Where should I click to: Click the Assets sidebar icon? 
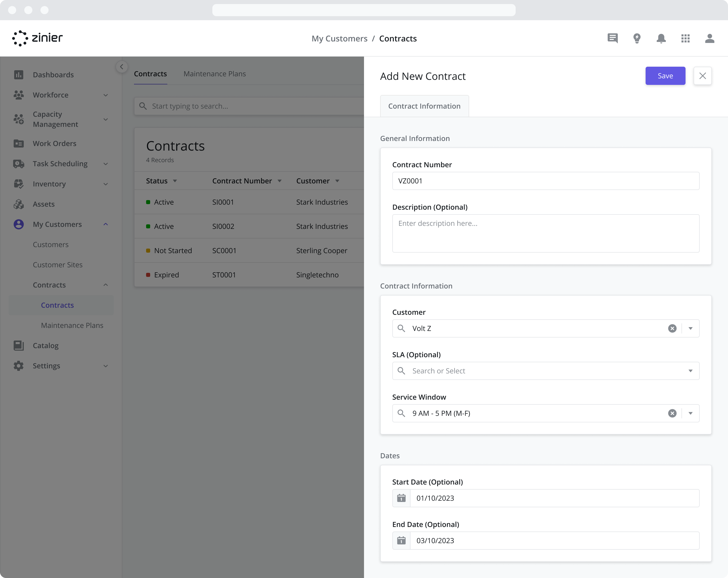[18, 204]
